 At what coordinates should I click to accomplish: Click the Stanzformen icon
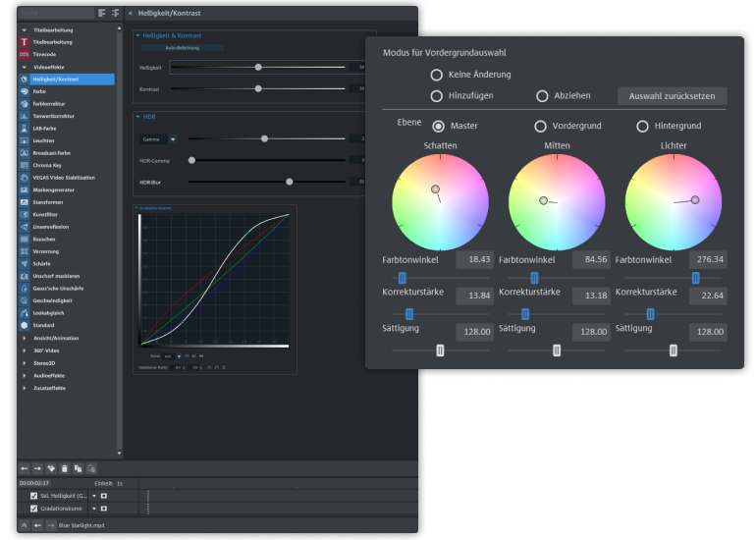click(x=25, y=202)
